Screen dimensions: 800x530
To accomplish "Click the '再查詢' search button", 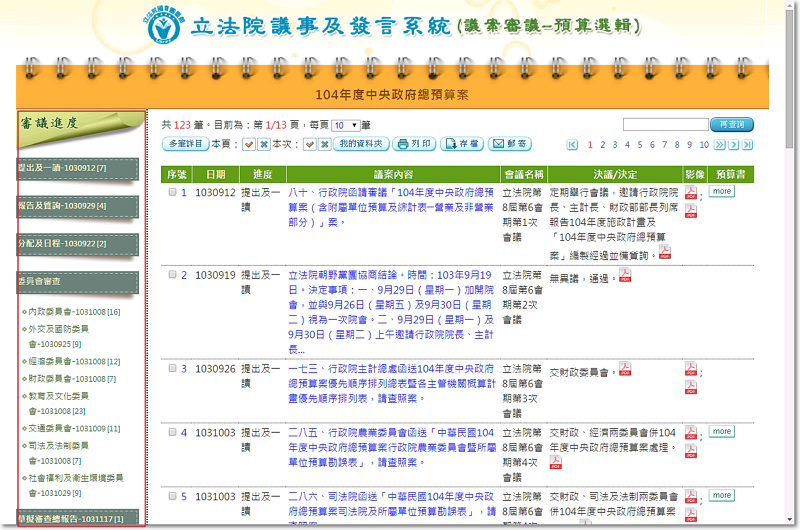I will [732, 125].
